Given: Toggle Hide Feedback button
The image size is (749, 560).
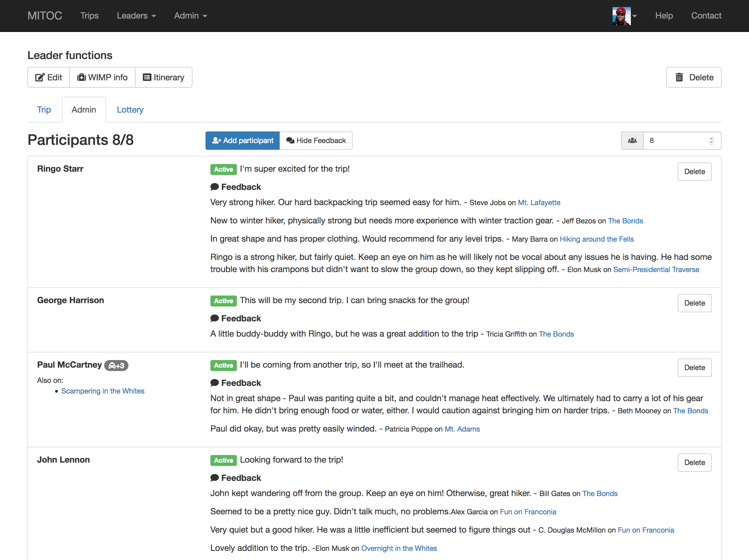Looking at the screenshot, I should point(316,140).
